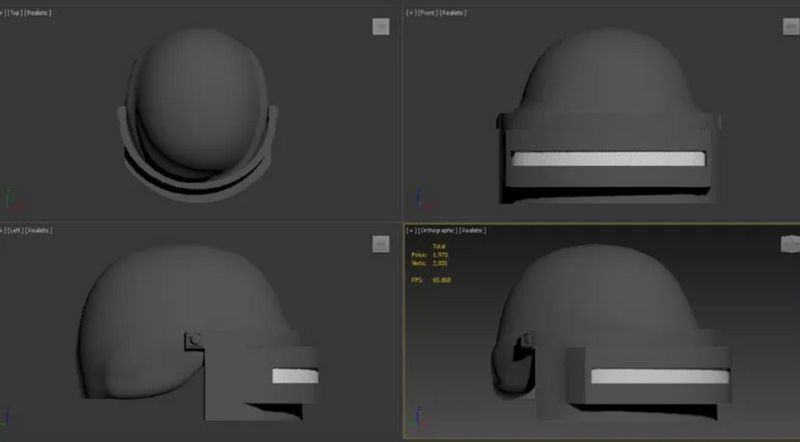Screen dimensions: 800x442
Task: Select the helmet dome in the Front viewport
Action: (x=607, y=71)
